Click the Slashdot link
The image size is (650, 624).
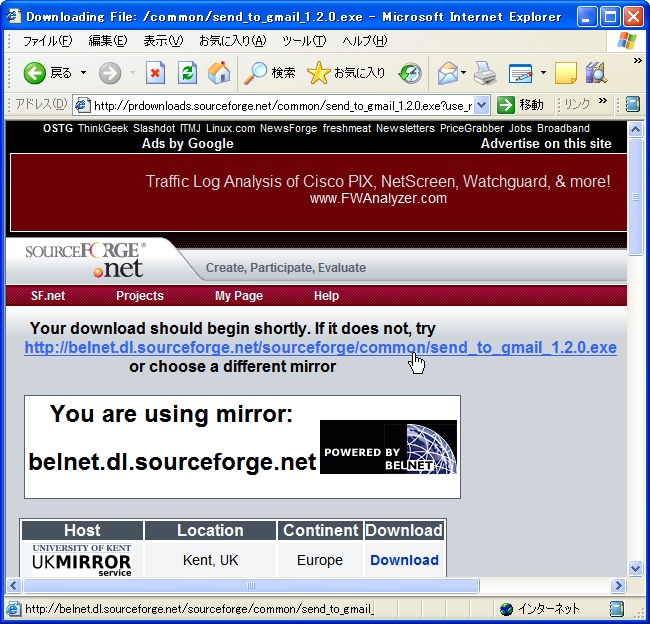(x=154, y=128)
